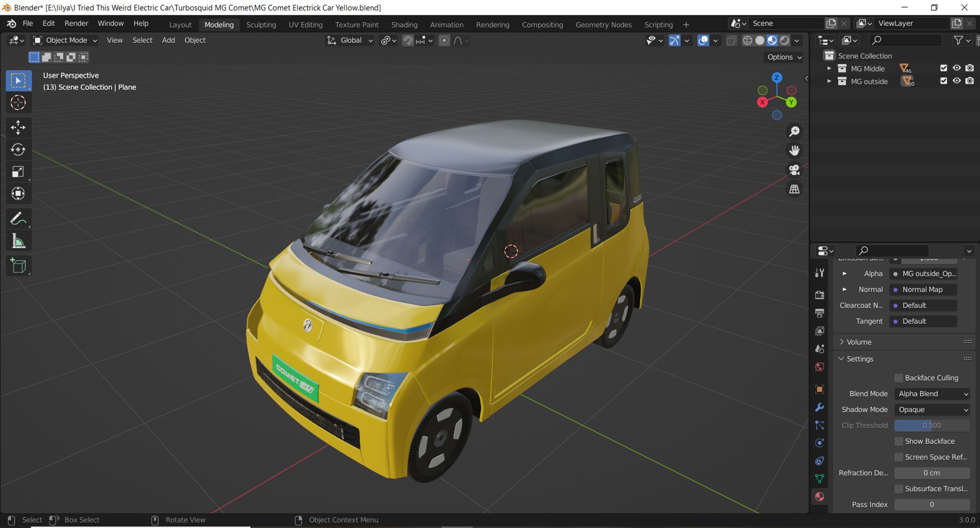Expand the Alpha input row
Image resolution: width=980 pixels, height=528 pixels.
pyautogui.click(x=844, y=274)
